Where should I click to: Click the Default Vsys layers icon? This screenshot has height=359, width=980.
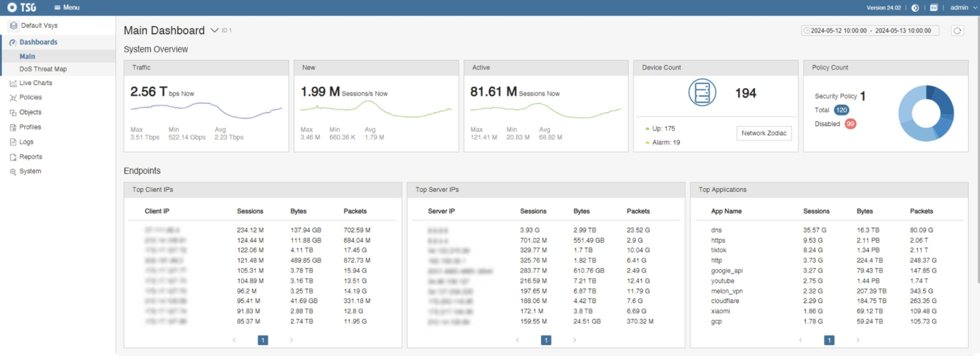coord(13,25)
